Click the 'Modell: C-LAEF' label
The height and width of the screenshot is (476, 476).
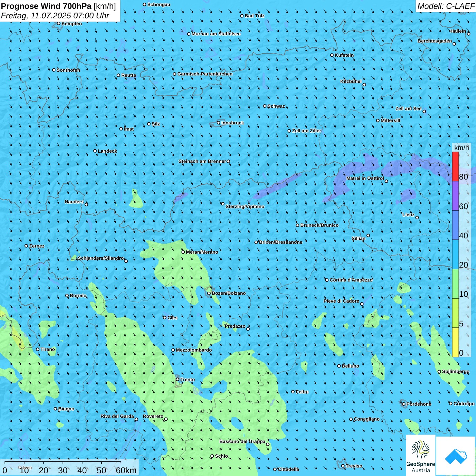(446, 6)
